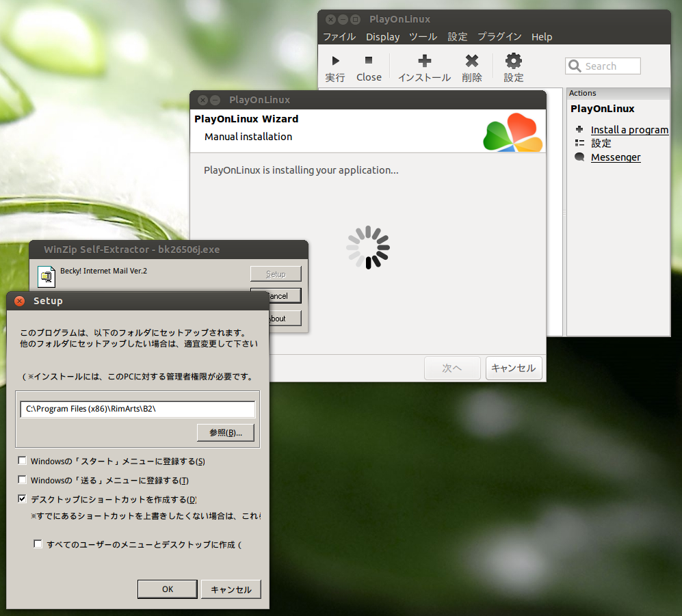Screen dimensions: 682x616
Task: Toggle Windows 送る menu registration checkbox
Action: point(22,479)
